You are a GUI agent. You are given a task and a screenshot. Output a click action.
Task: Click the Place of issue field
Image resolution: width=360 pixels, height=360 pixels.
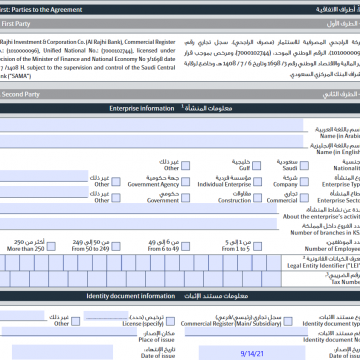(x=69, y=332)
